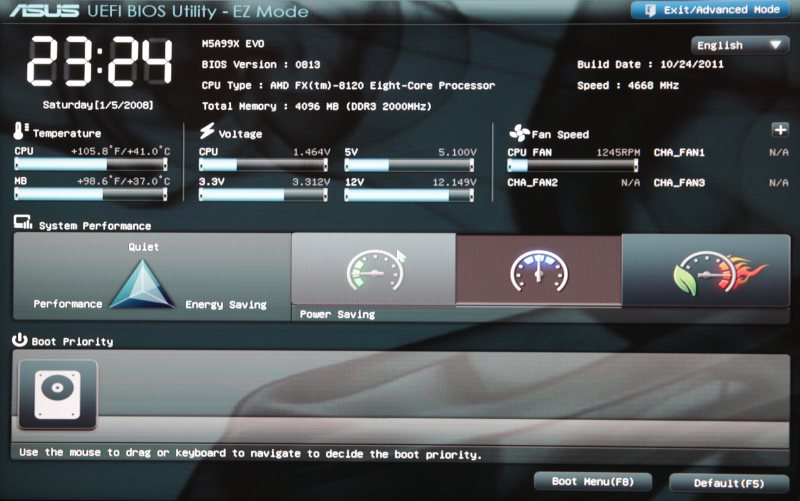Open Boot Menu (F8)
Image resolution: width=800 pixels, height=501 pixels.
(593, 482)
